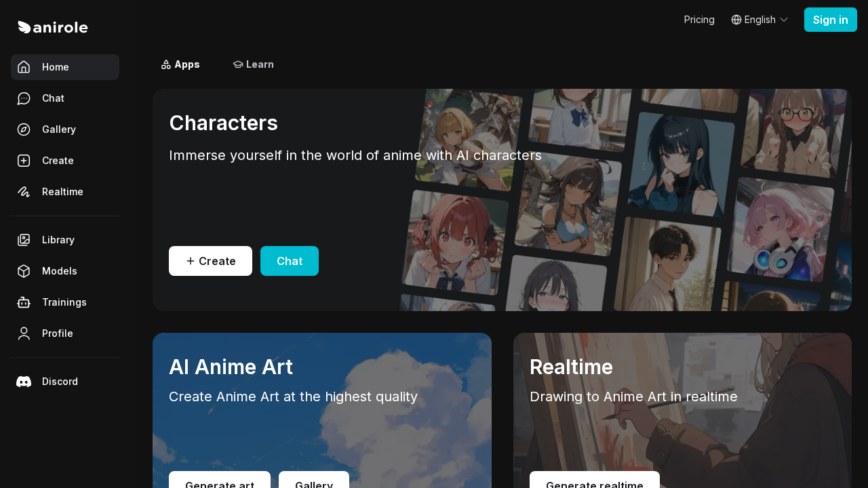Click the Discord icon in sidebar
This screenshot has height=488, width=868.
23,381
